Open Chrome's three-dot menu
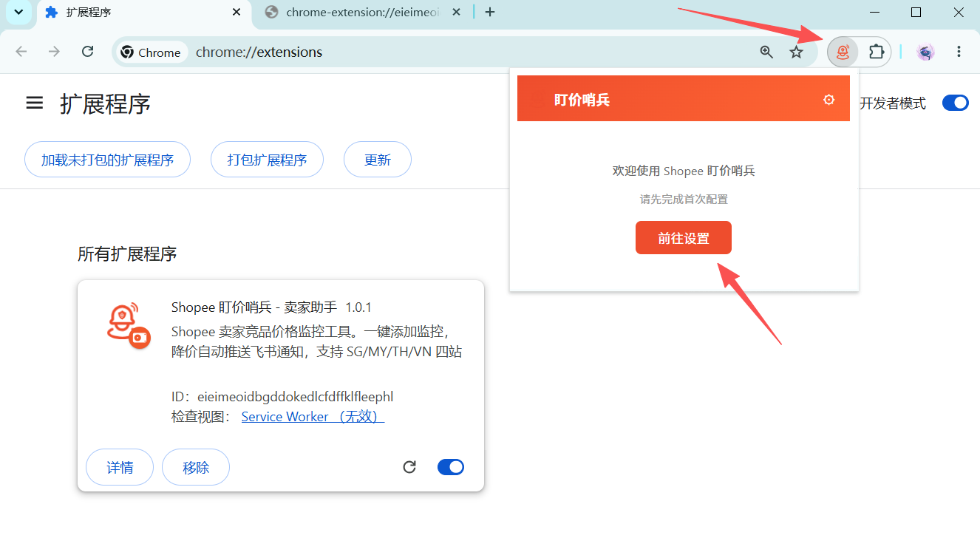The height and width of the screenshot is (555, 980). click(x=959, y=52)
